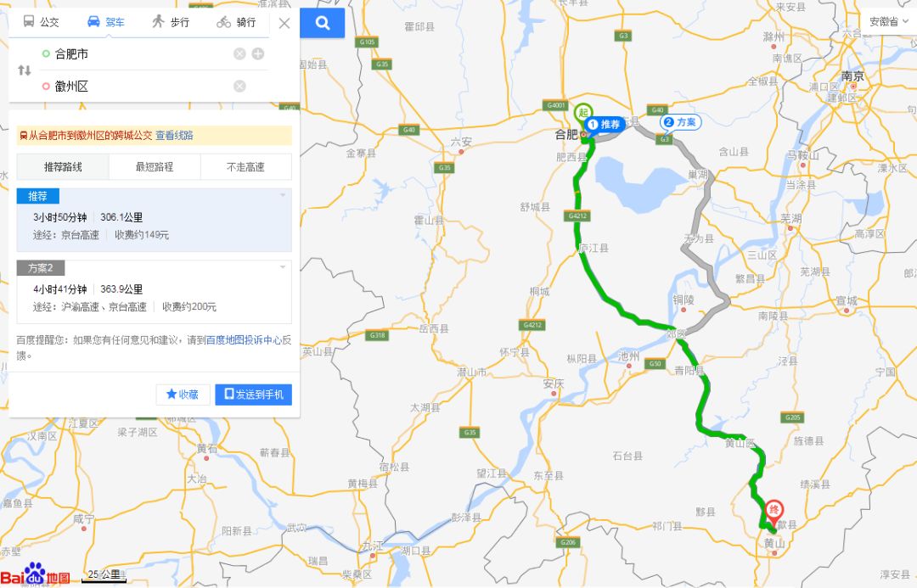Add a waypoint with the plus icon
The image size is (917, 588).
coord(258,53)
